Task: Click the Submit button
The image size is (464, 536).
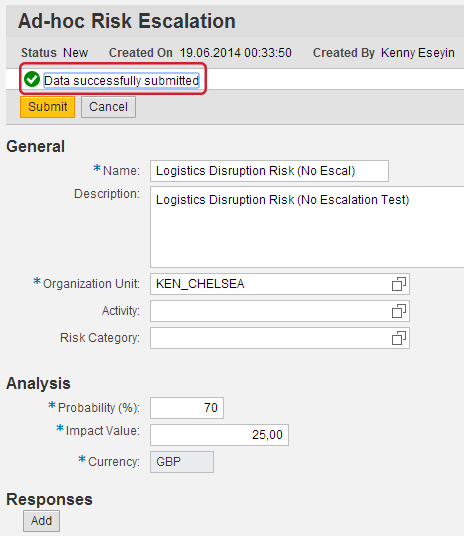Action: coord(48,107)
